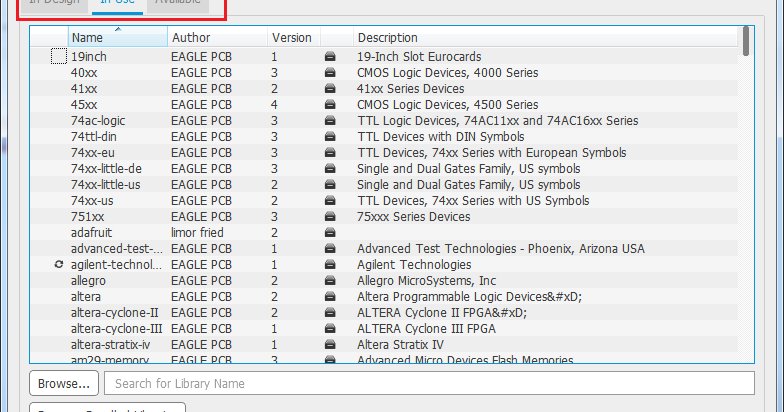
Task: Click the library icon in the 74xx-us row
Action: click(330, 200)
